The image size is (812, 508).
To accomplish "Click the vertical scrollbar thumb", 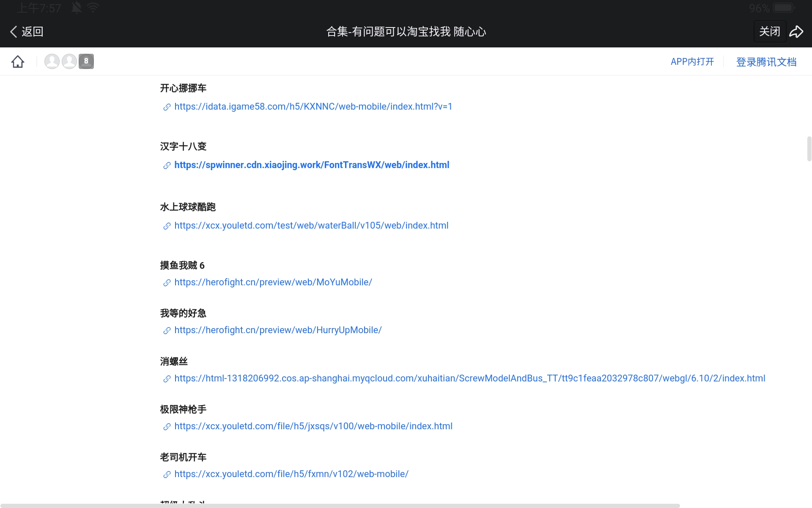I will [809, 149].
